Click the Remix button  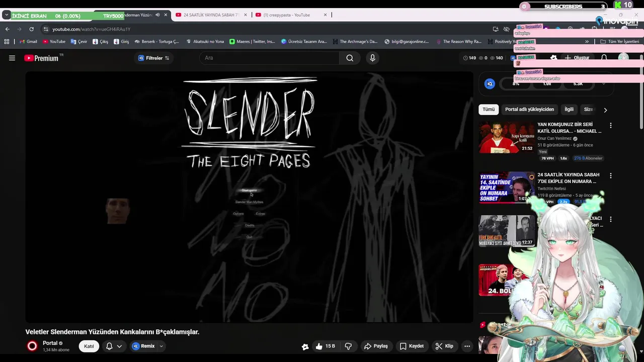(x=143, y=346)
